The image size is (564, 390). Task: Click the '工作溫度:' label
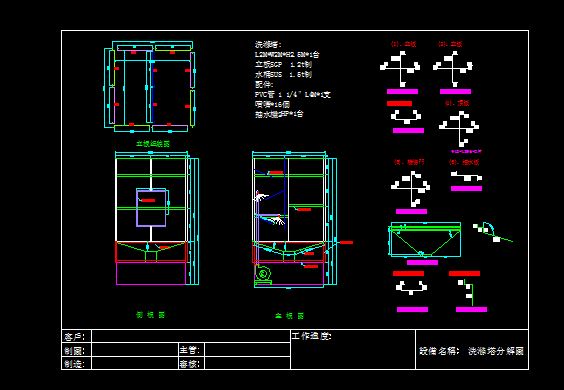tap(311, 336)
